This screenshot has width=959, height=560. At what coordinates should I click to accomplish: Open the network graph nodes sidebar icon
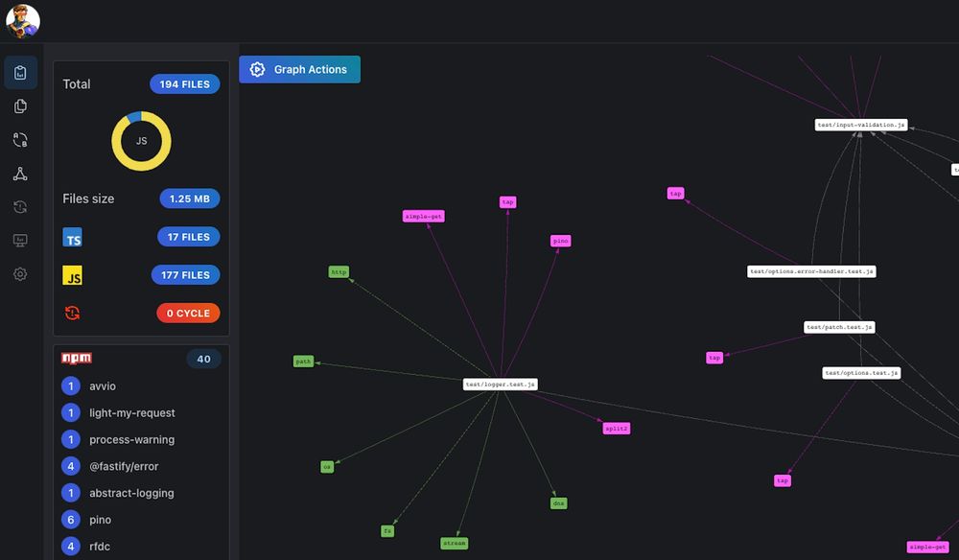coord(20,174)
